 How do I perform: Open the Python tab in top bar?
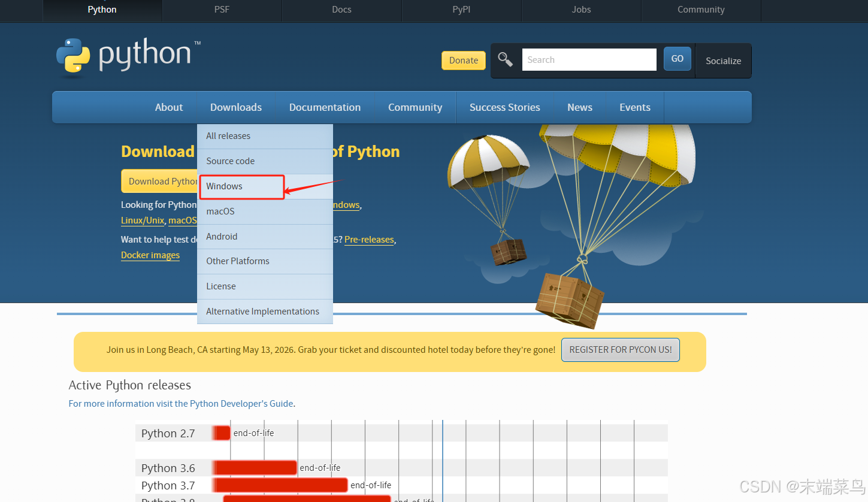(102, 10)
